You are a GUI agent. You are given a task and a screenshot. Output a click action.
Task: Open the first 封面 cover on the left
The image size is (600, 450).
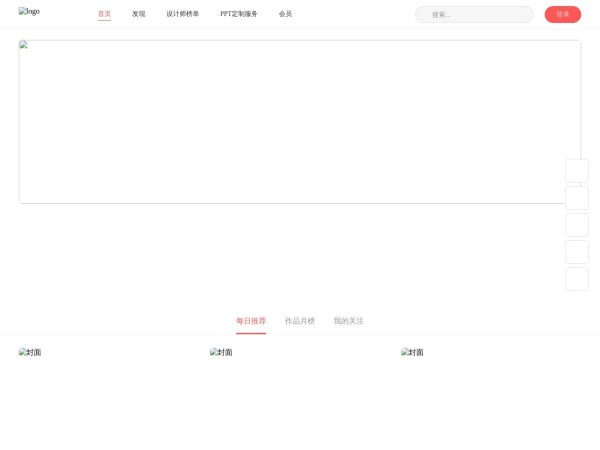30,353
